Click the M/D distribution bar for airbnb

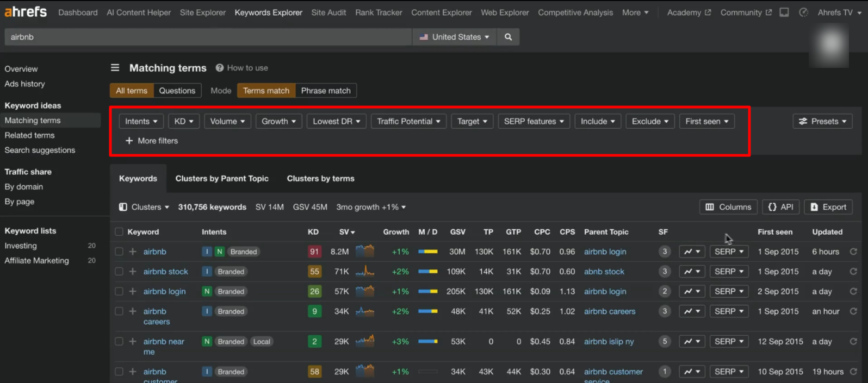pyautogui.click(x=428, y=252)
